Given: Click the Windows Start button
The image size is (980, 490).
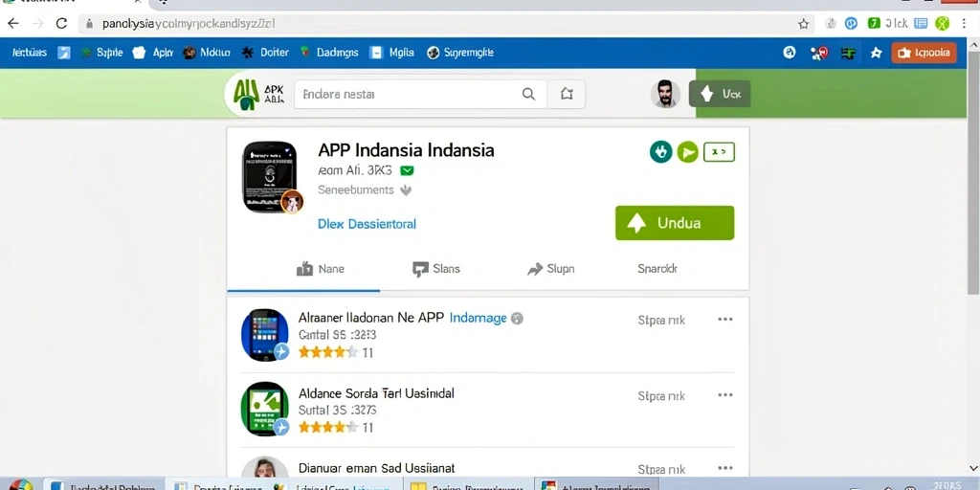Looking at the screenshot, I should click(21, 485).
